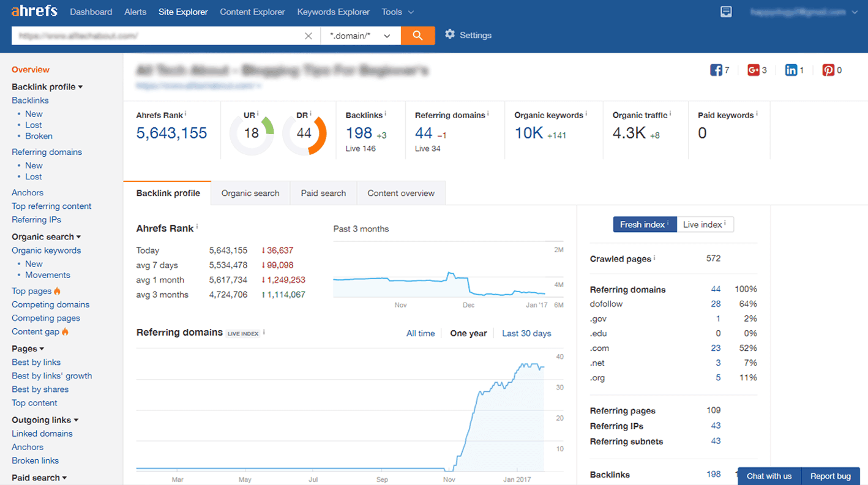This screenshot has width=868, height=485.
Task: Open Site Explorer in top navigation
Action: [183, 12]
